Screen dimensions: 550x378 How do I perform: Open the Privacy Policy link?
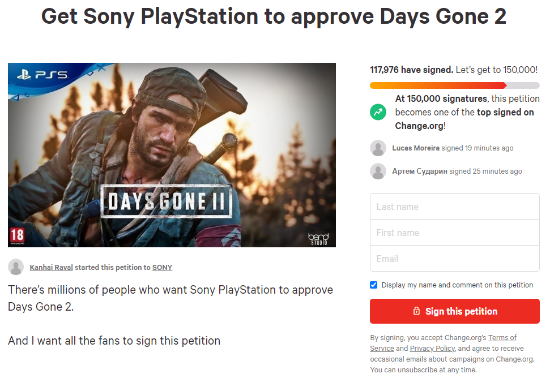click(432, 349)
